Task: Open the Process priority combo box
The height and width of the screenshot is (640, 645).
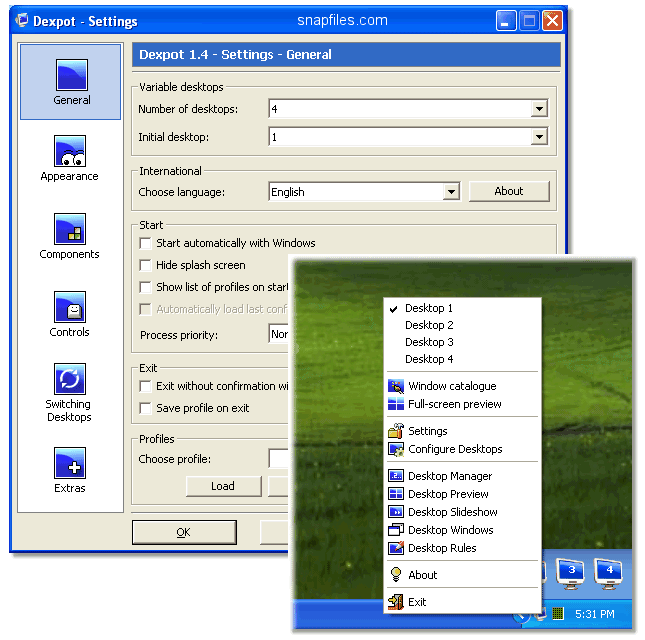Action: click(x=278, y=334)
